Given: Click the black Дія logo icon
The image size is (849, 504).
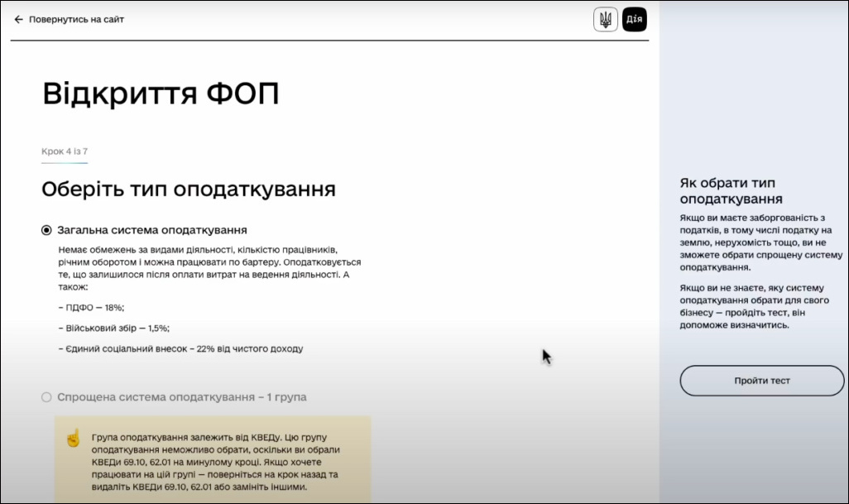Looking at the screenshot, I should click(x=634, y=20).
